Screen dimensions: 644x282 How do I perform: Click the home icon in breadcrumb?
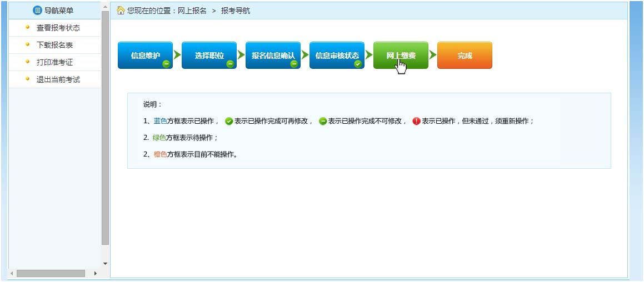pos(121,11)
